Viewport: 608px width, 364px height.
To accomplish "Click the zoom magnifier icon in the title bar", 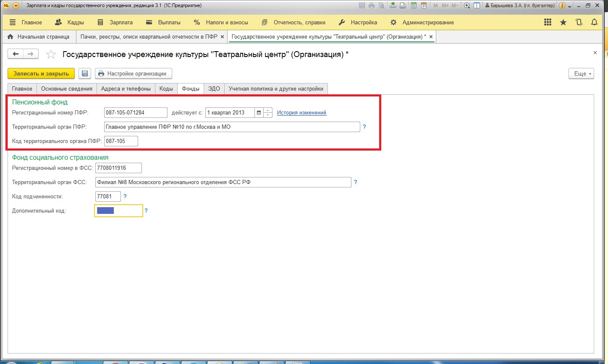I will point(466,5).
